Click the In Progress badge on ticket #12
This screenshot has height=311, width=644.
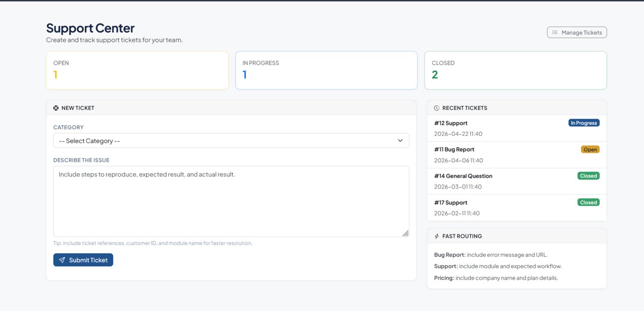click(x=584, y=123)
